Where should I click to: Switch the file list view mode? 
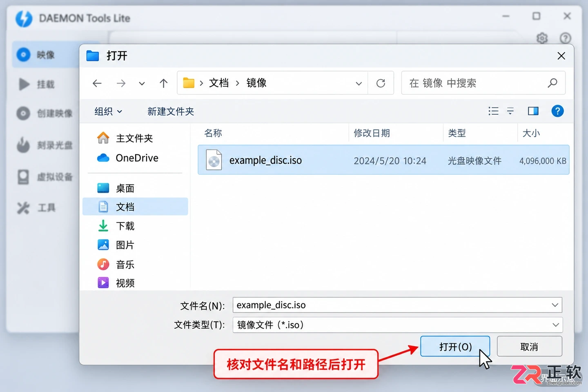[x=493, y=111]
